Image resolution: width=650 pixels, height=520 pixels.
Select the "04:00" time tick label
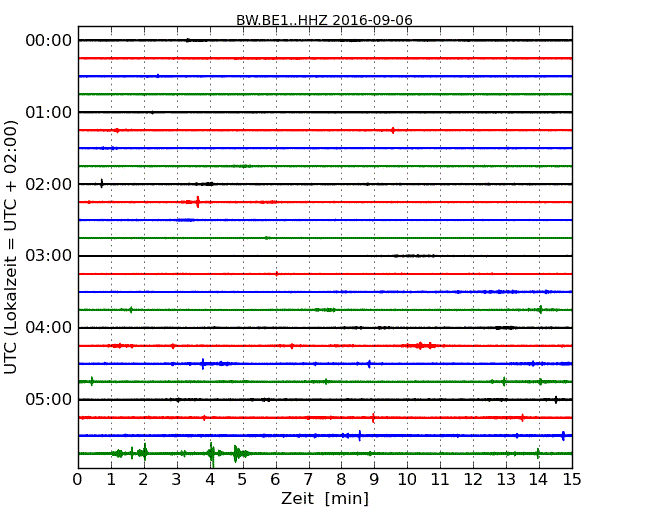click(x=49, y=328)
